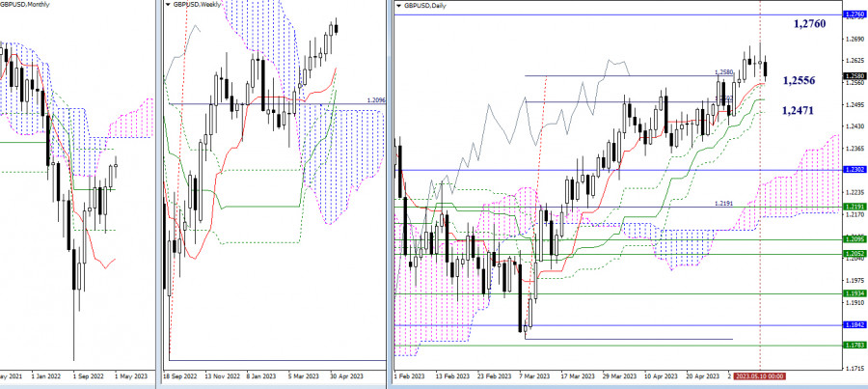The image size is (868, 389).
Task: Click the 1,2471 annotation text on Daily chart
Action: pyautogui.click(x=798, y=110)
